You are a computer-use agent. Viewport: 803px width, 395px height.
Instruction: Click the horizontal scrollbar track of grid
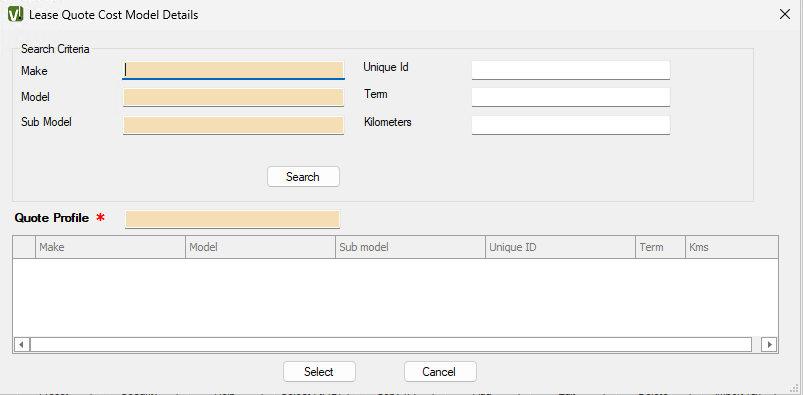pos(391,344)
